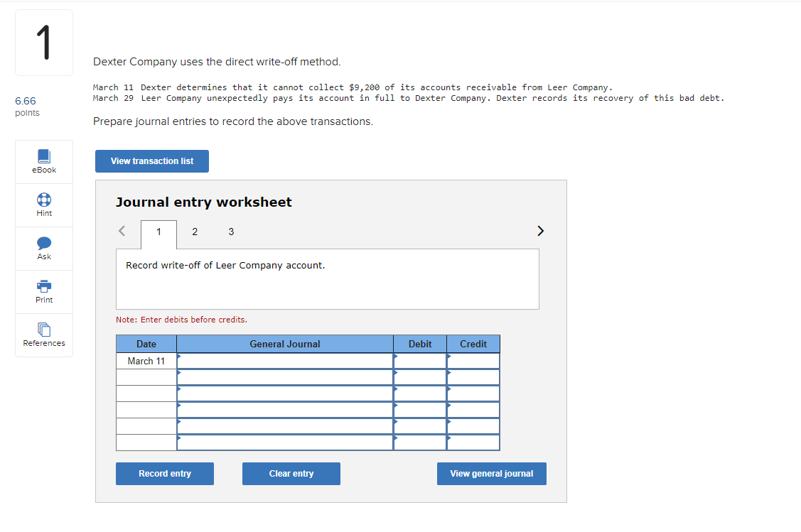
Task: View a Hint for this question
Action: pos(43,205)
